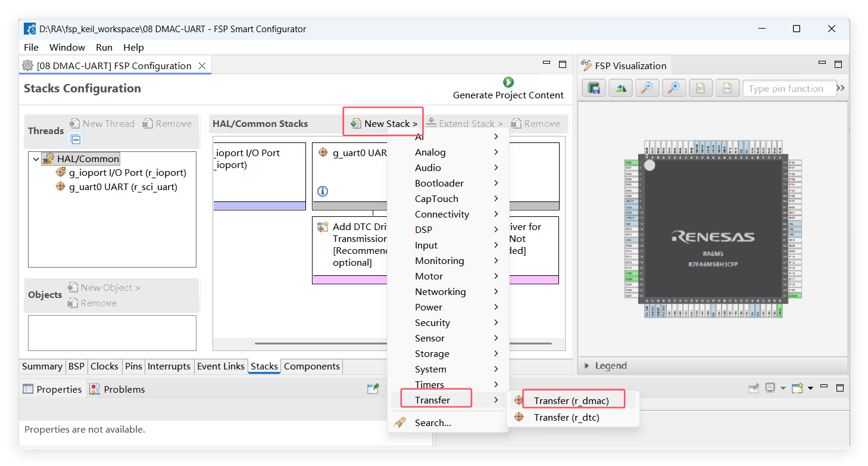The image size is (868, 466).
Task: Open the Power submenu entry
Action: tap(448, 307)
